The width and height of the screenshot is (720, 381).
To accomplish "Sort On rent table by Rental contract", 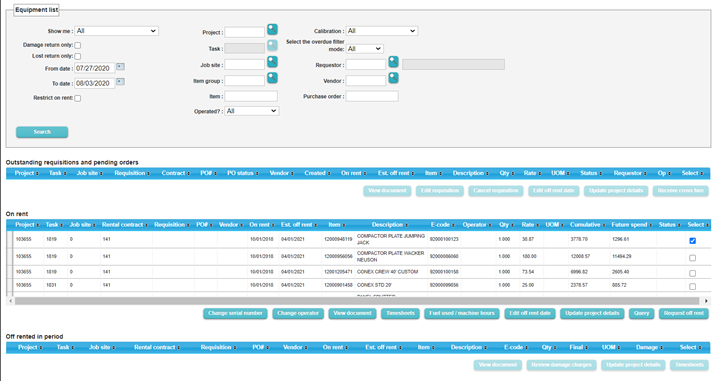I will [125, 225].
